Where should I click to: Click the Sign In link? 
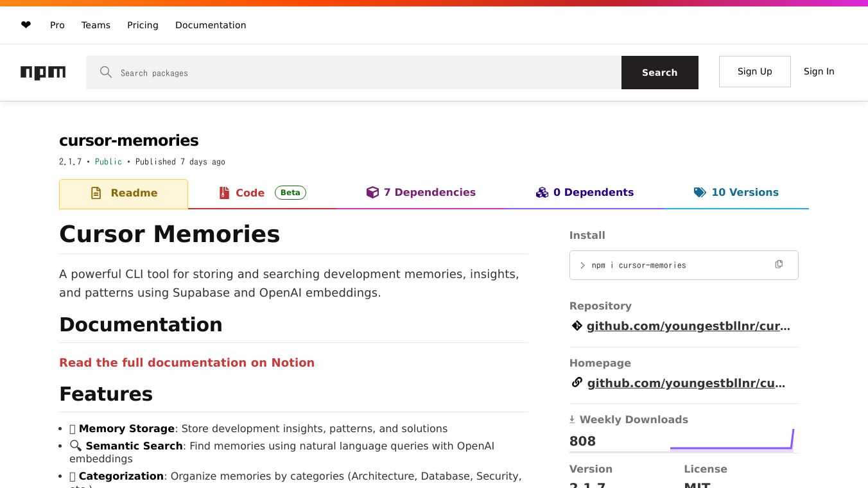click(x=819, y=71)
